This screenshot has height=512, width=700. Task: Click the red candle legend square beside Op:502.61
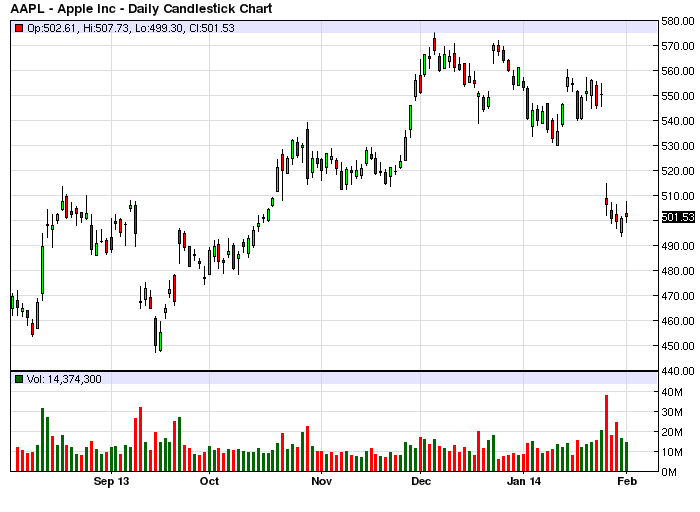click(19, 28)
